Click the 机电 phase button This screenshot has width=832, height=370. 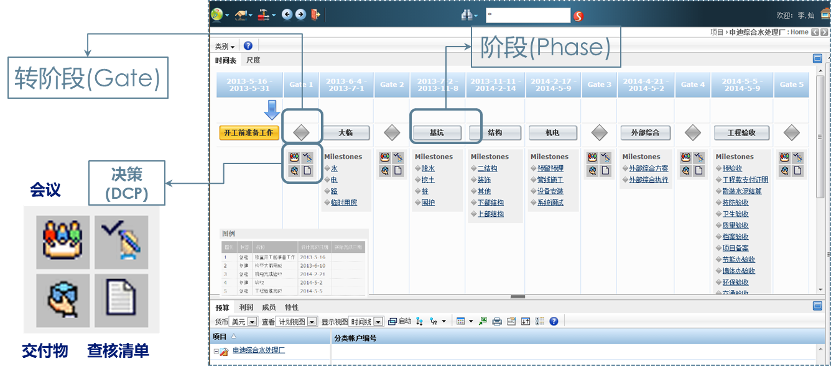tap(552, 133)
